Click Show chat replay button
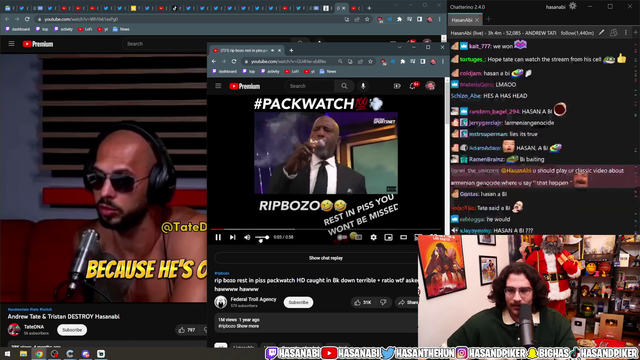 coord(325,258)
